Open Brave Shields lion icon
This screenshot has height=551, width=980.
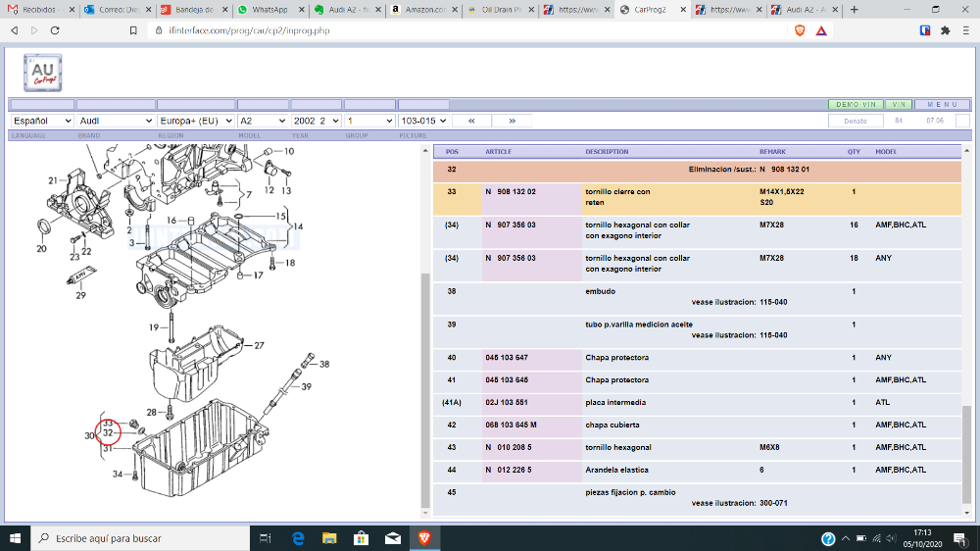coord(800,30)
